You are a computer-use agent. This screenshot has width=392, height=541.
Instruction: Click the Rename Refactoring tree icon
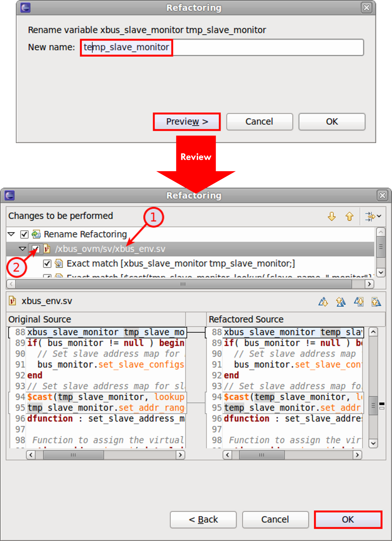tap(36, 234)
